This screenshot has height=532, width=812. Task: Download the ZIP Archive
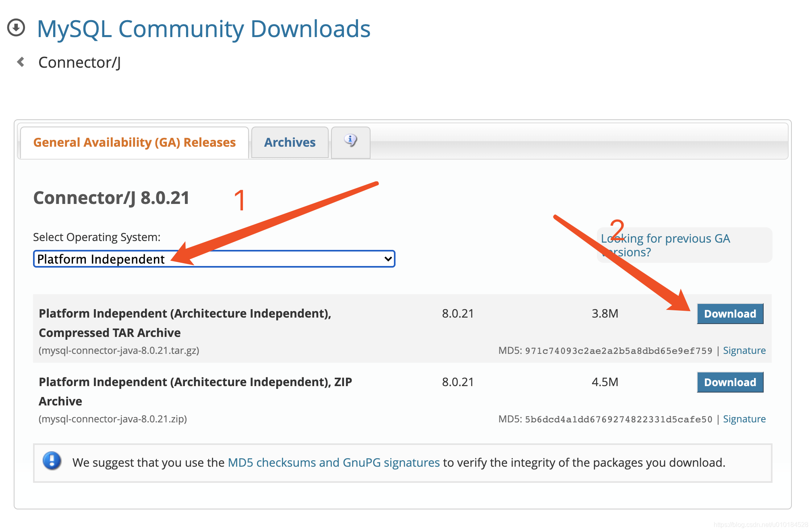730,382
